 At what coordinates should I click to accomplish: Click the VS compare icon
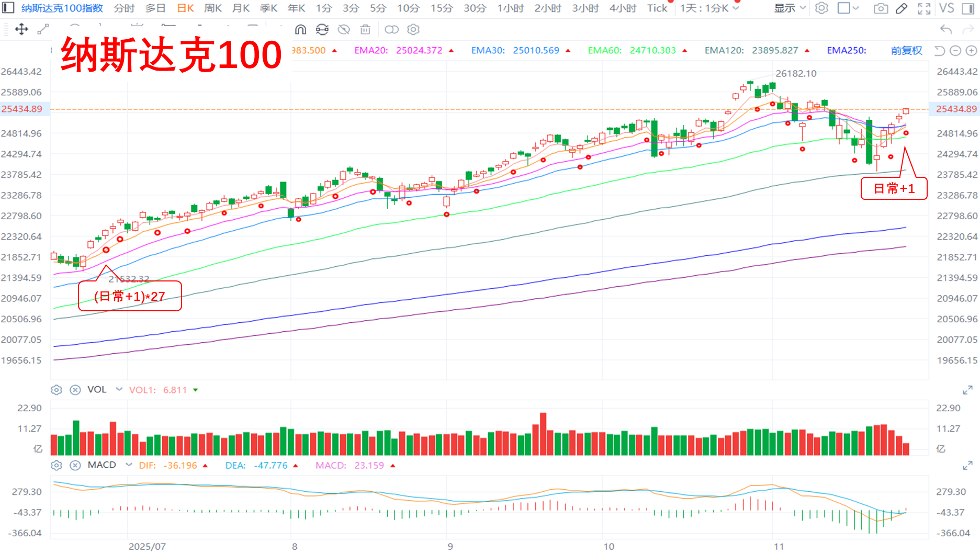click(947, 8)
